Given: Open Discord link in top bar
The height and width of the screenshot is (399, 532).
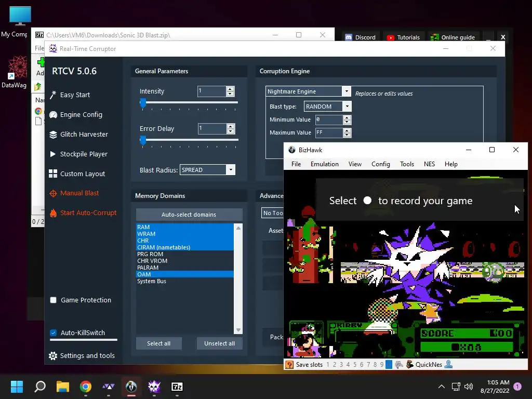Looking at the screenshot, I should pyautogui.click(x=361, y=37).
